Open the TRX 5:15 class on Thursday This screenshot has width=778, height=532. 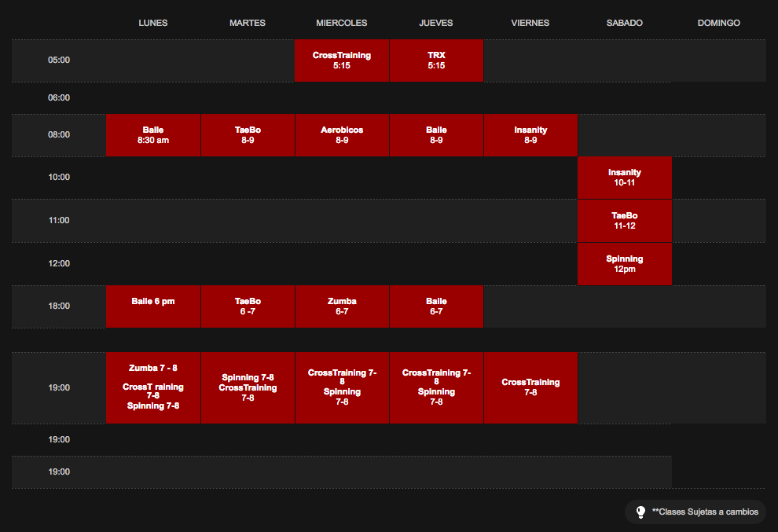tap(436, 61)
